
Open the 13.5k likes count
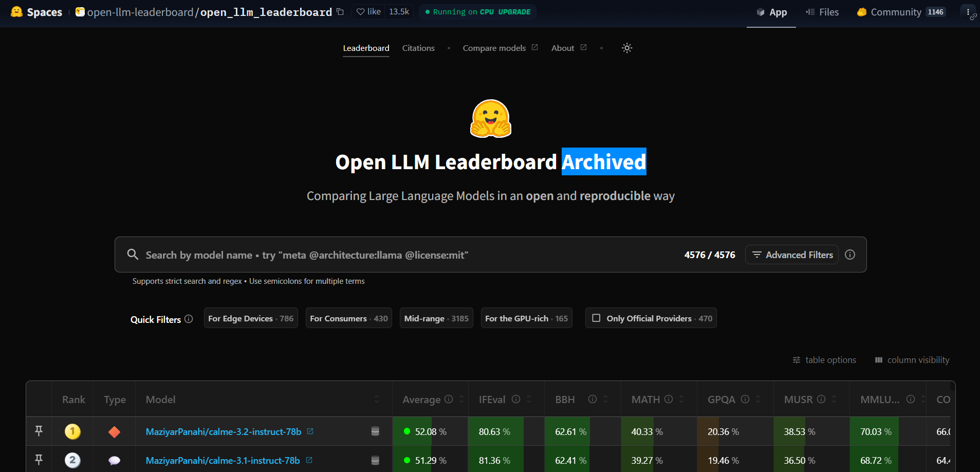[x=399, y=12]
